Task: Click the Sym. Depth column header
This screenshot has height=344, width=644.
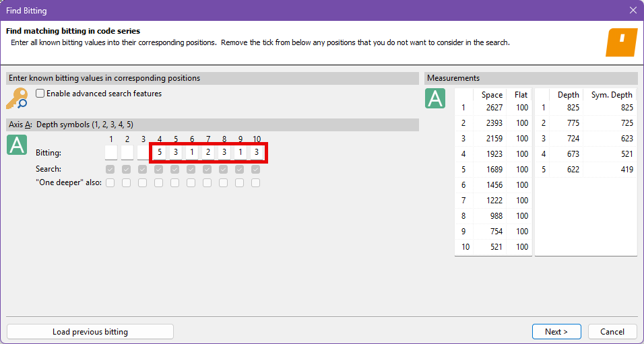Action: click(612, 95)
